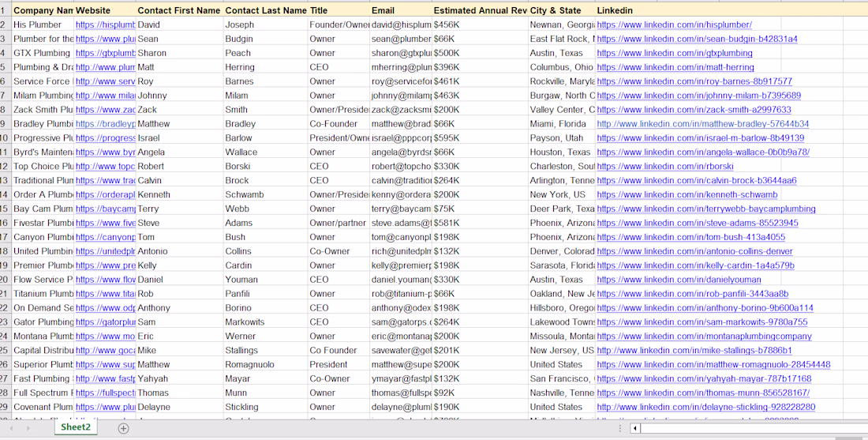
Task: Select last name cell Schwamb
Action: click(x=266, y=194)
